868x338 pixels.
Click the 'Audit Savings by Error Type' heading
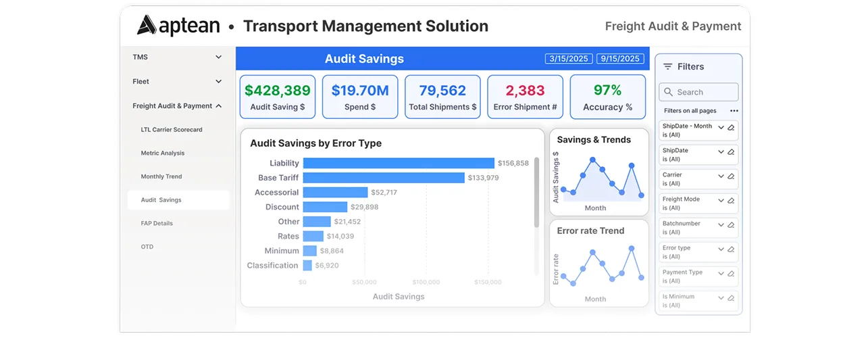coord(315,143)
